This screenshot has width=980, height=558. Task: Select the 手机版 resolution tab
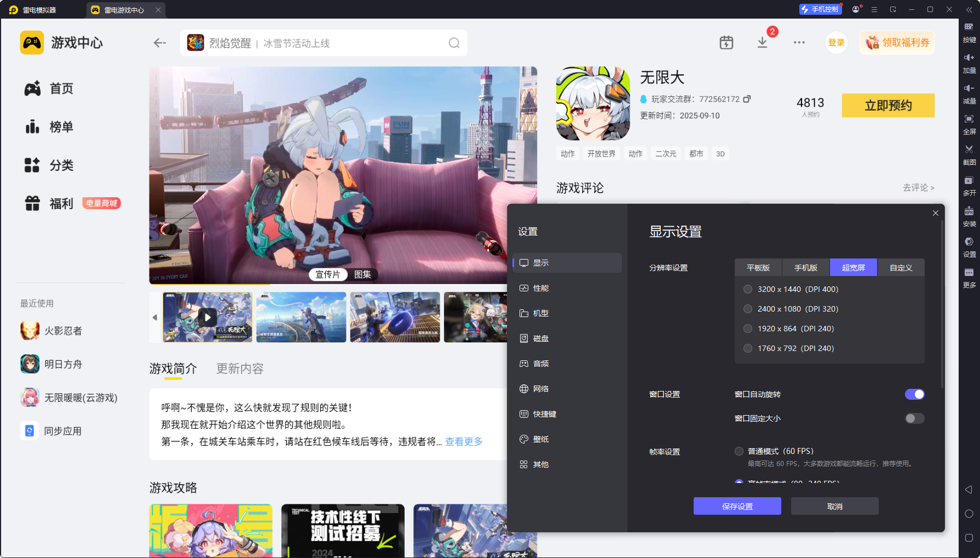pyautogui.click(x=805, y=267)
